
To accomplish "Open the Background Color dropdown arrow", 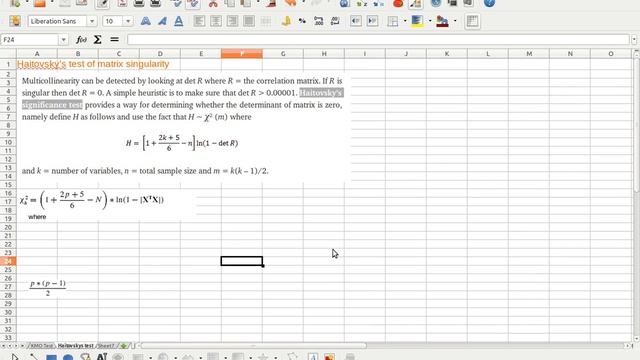I will pos(430,21).
